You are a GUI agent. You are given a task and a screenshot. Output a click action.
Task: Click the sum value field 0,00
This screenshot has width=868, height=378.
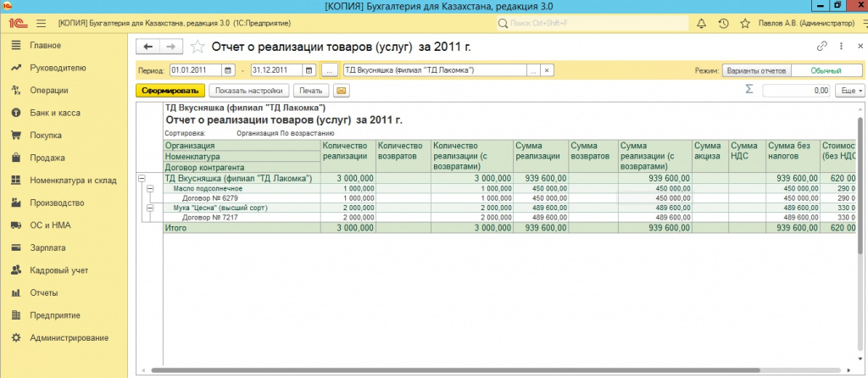(x=797, y=90)
